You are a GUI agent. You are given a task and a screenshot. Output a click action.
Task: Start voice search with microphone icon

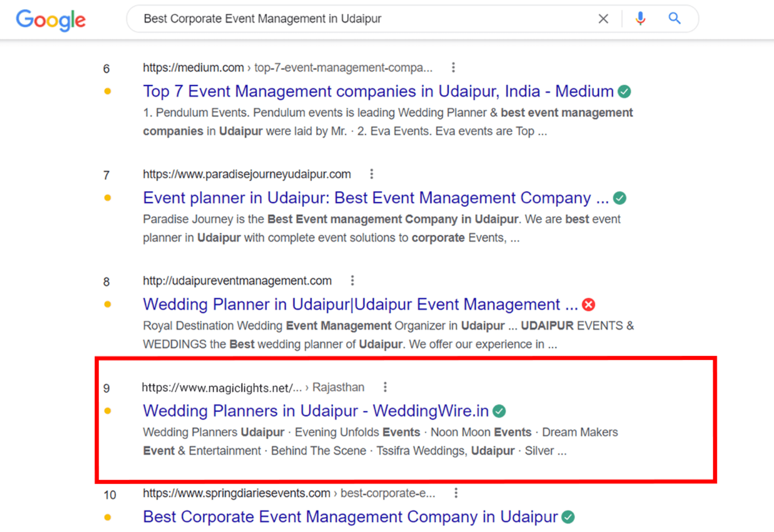(640, 19)
